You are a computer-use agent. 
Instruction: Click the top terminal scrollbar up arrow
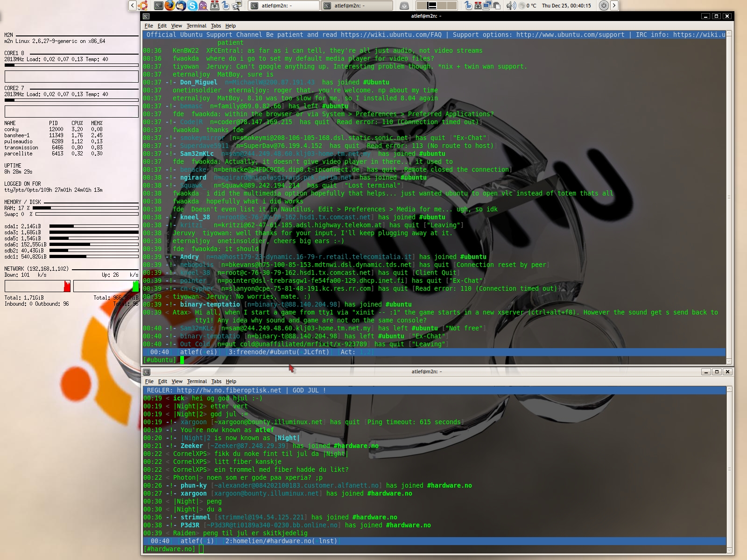click(729, 34)
